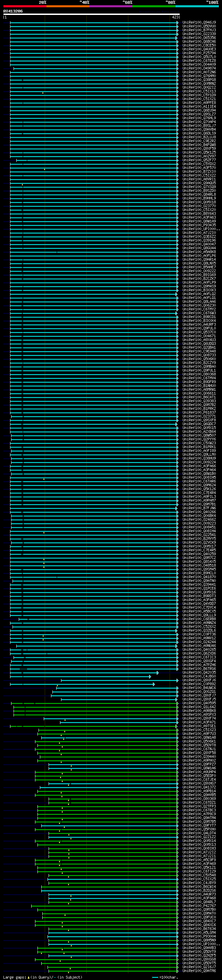The image size is (222, 980).
Task: Select the UniRef100_C5IX23 hit label
Action: [x=199, y=730]
